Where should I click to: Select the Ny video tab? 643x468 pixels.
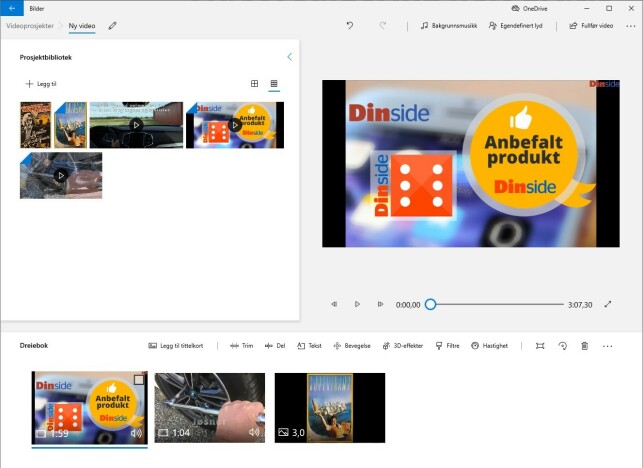point(82,25)
